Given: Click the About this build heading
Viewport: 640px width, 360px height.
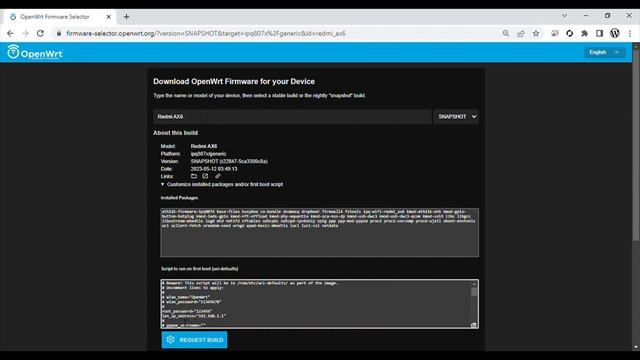Looking at the screenshot, I should [176, 133].
